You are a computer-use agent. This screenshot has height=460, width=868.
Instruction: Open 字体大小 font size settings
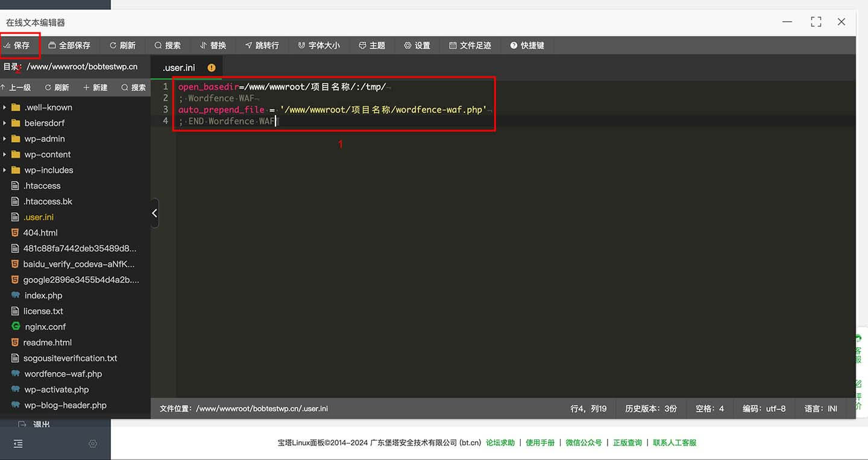[x=319, y=45]
